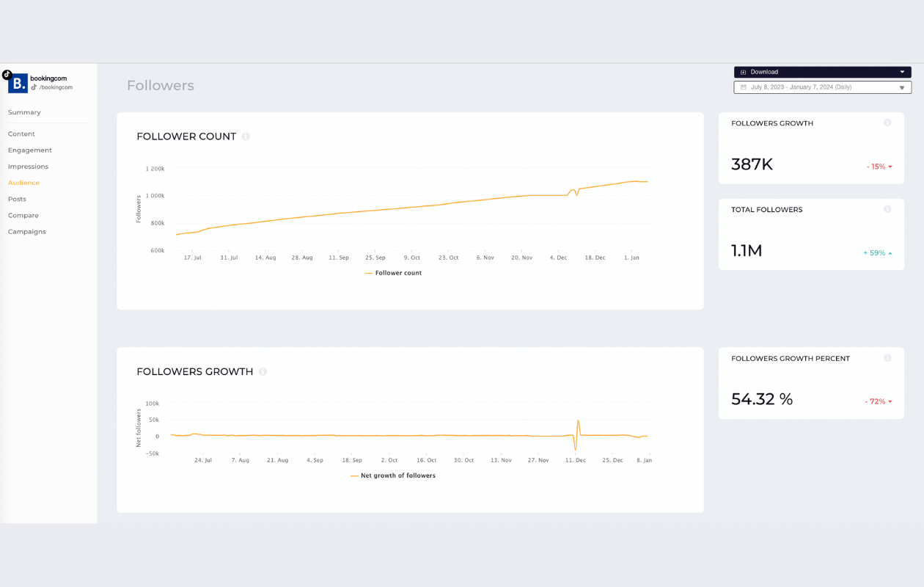This screenshot has height=587, width=924.
Task: Click info icon on Followers Growth Percent card
Action: (x=887, y=358)
